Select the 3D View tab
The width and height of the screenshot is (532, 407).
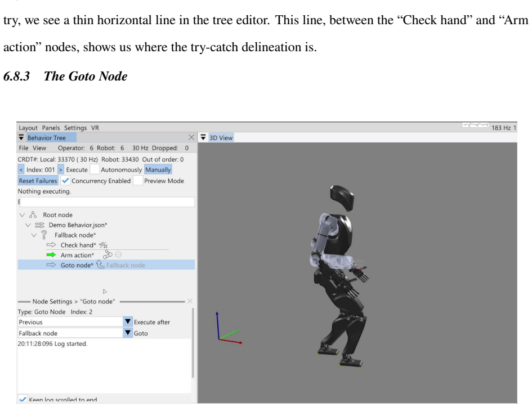tap(221, 138)
